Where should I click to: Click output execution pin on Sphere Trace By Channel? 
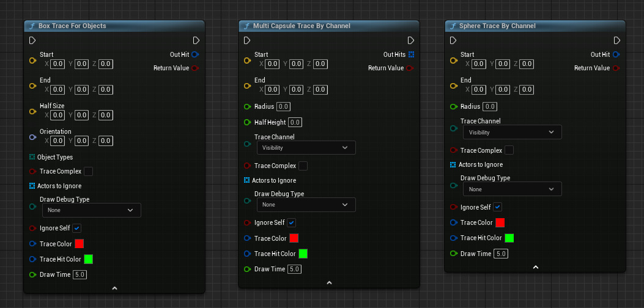617,40
